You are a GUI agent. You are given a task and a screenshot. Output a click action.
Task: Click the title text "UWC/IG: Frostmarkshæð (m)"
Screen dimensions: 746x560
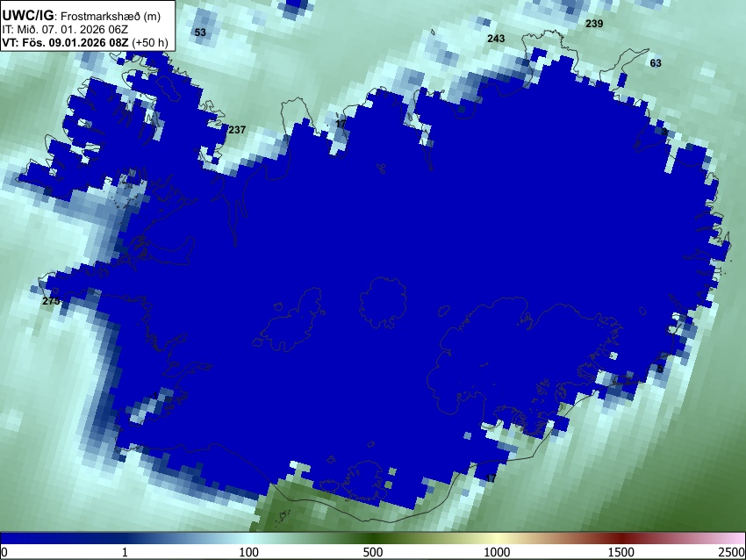click(x=82, y=16)
